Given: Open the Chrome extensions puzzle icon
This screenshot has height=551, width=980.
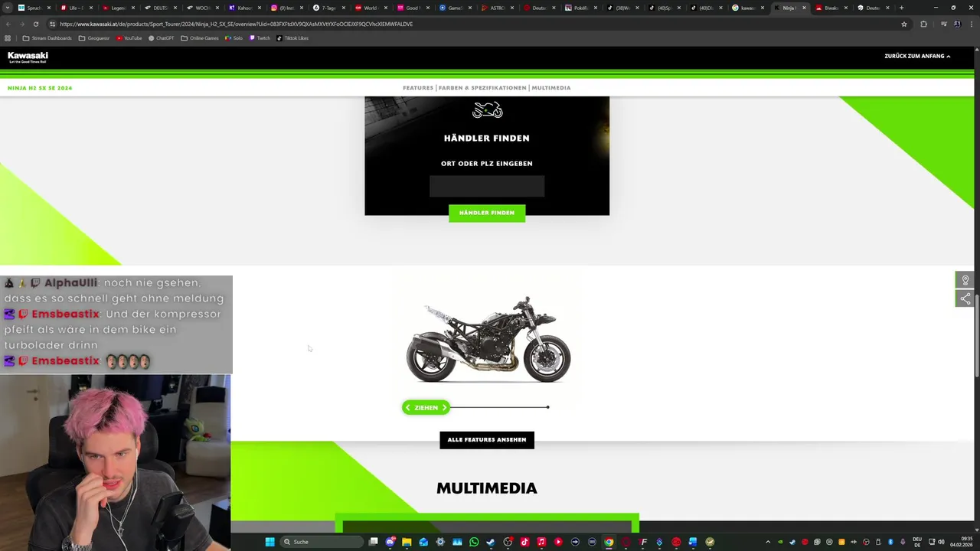Looking at the screenshot, I should click(x=923, y=24).
